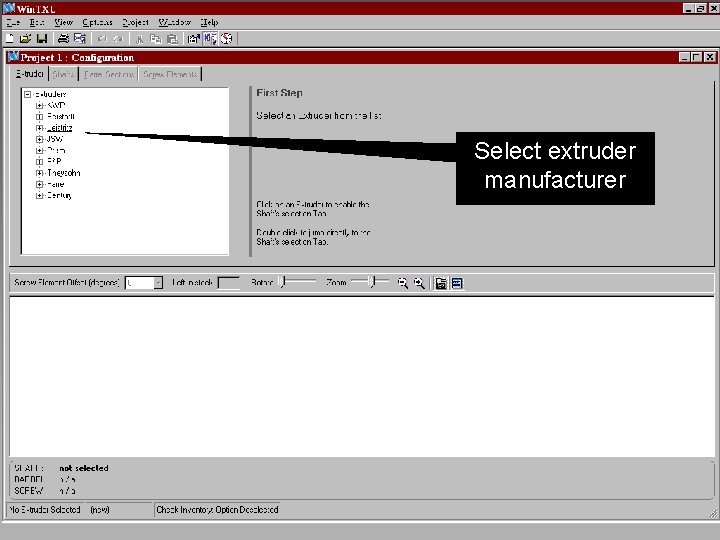Image resolution: width=720 pixels, height=540 pixels.
Task: Expand the first manufacturer node under Extruders
Action: pos(39,106)
